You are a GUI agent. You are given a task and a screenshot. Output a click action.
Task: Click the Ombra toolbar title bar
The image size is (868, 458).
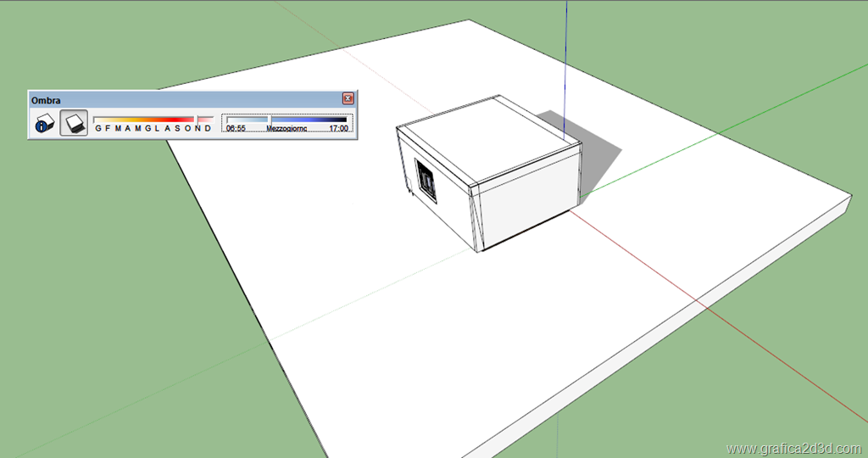tap(170, 99)
